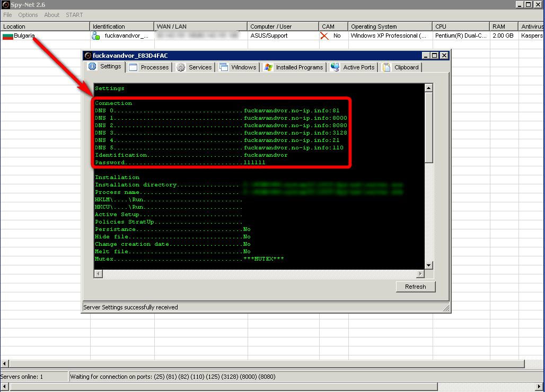Viewport: 545px width, 392px height.
Task: Click the server identification user icon
Action: point(95,36)
